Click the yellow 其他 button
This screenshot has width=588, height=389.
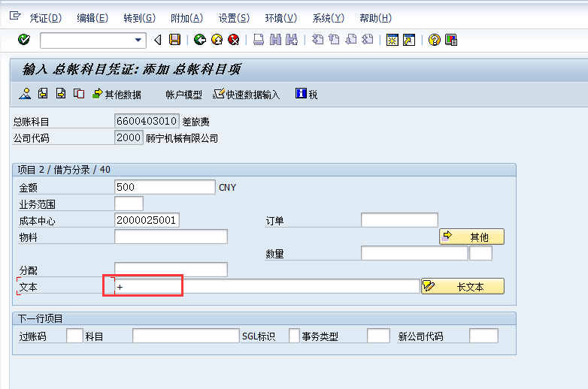[x=471, y=237]
